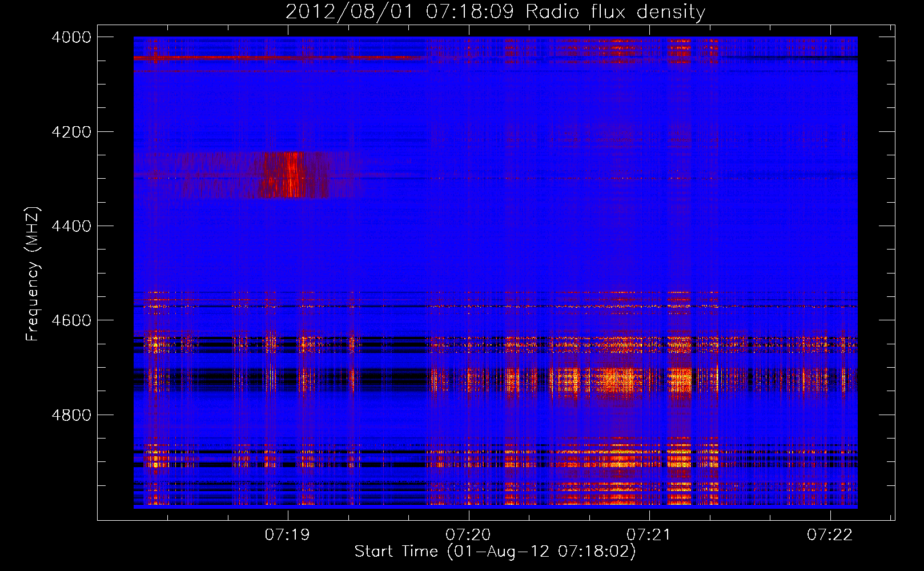Click the 07:19 time tick label

[287, 534]
